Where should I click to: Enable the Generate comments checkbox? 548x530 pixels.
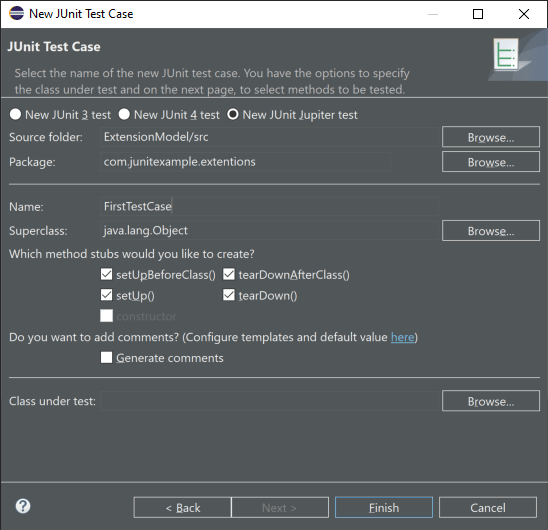(107, 357)
